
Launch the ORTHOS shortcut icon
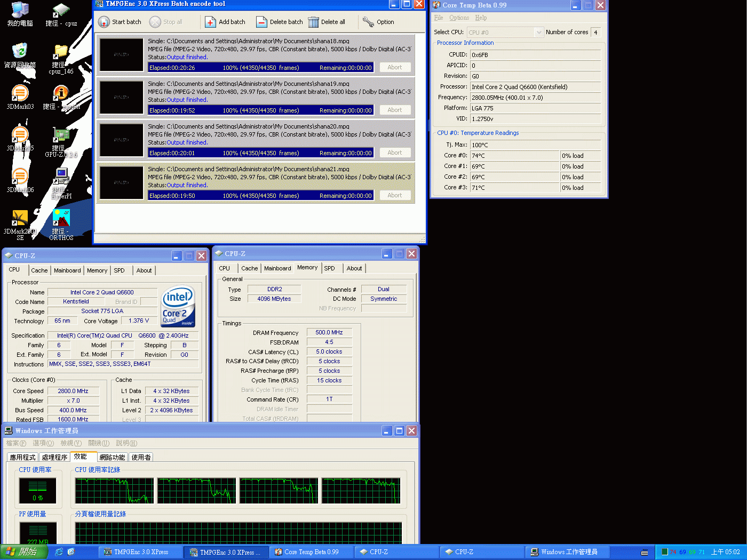(x=61, y=225)
